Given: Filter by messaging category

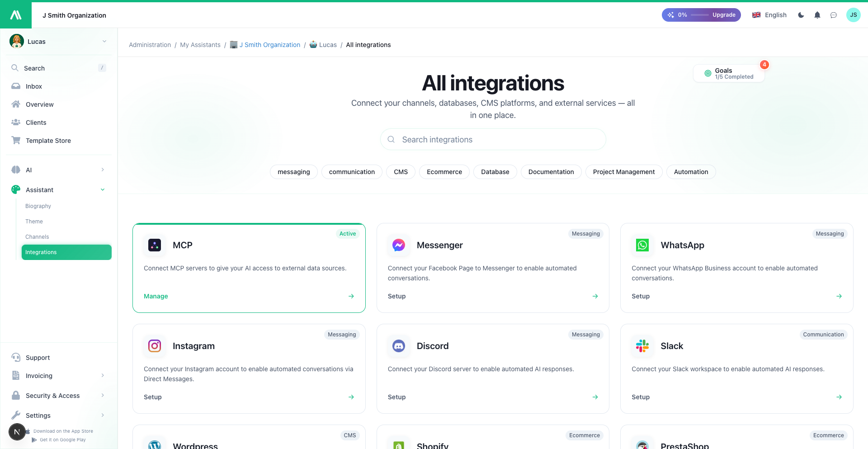Looking at the screenshot, I should pos(294,172).
